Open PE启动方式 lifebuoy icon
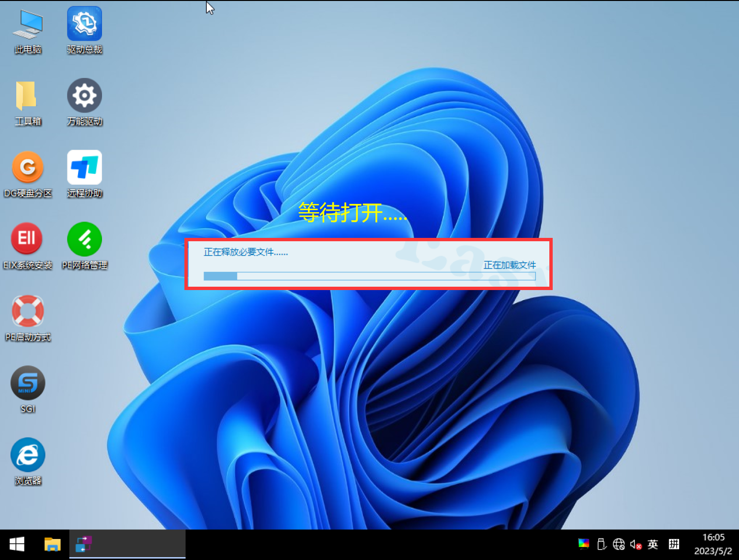The image size is (739, 560). (28, 318)
